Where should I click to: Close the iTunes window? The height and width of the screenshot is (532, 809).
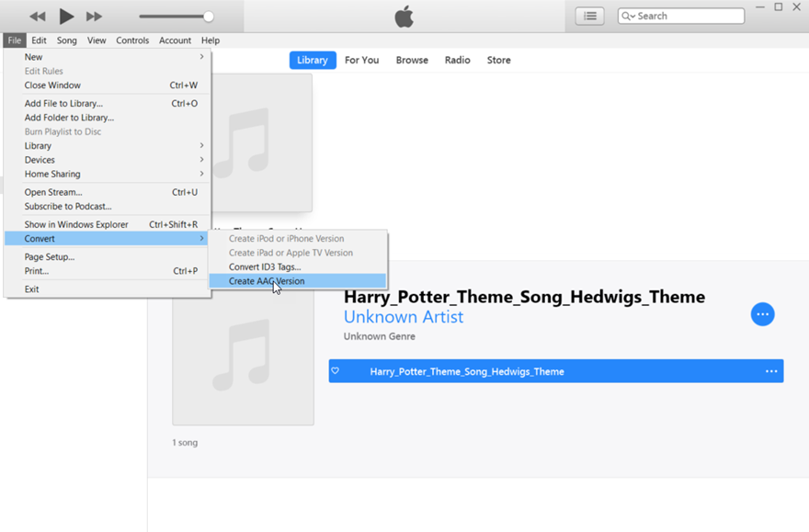[797, 7]
